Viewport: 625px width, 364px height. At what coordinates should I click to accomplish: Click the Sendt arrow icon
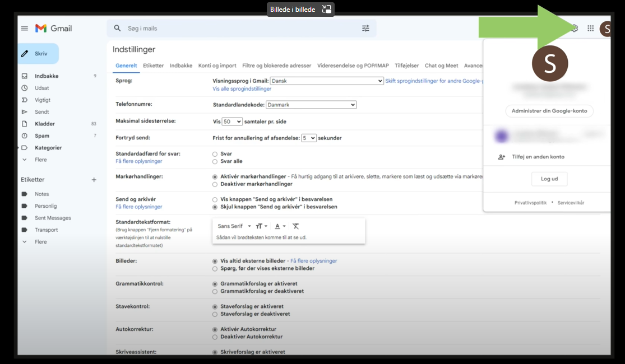pos(25,112)
